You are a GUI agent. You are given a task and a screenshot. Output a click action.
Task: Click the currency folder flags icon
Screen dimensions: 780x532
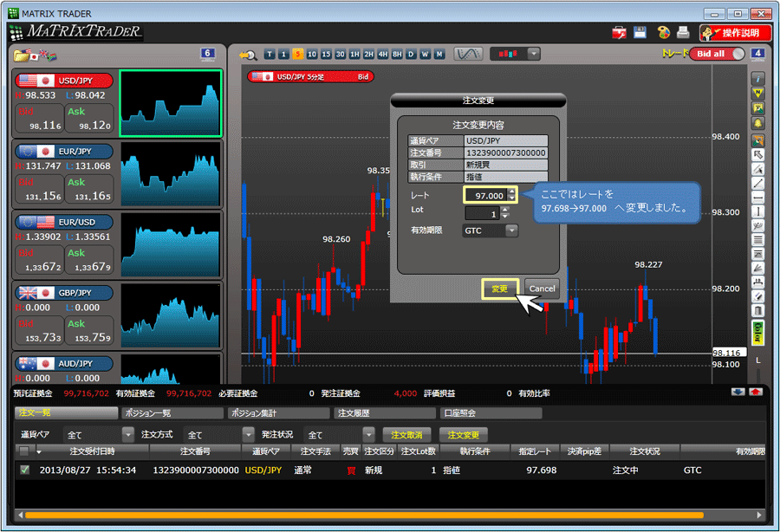coord(35,55)
